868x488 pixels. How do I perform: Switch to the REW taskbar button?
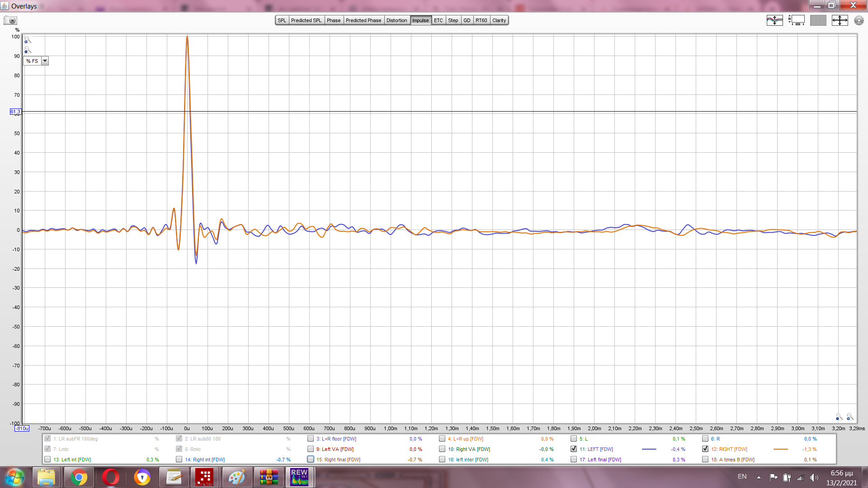299,477
